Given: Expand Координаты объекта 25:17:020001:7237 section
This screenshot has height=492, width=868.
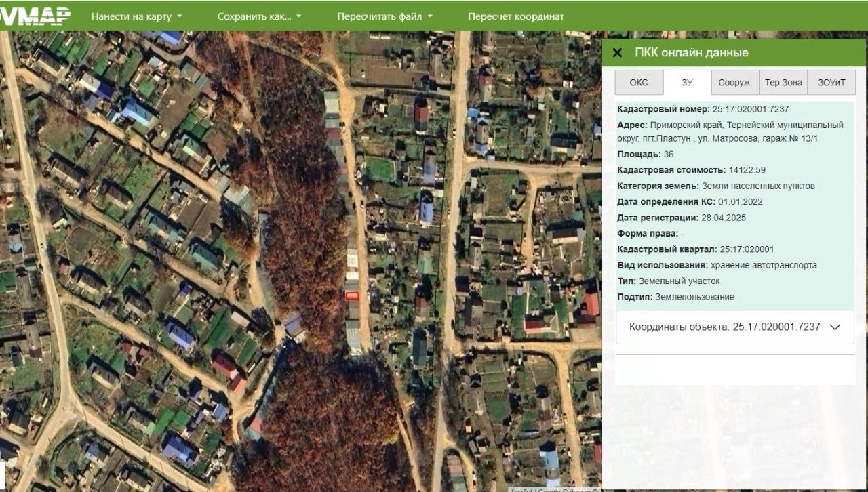Looking at the screenshot, I should tap(735, 327).
